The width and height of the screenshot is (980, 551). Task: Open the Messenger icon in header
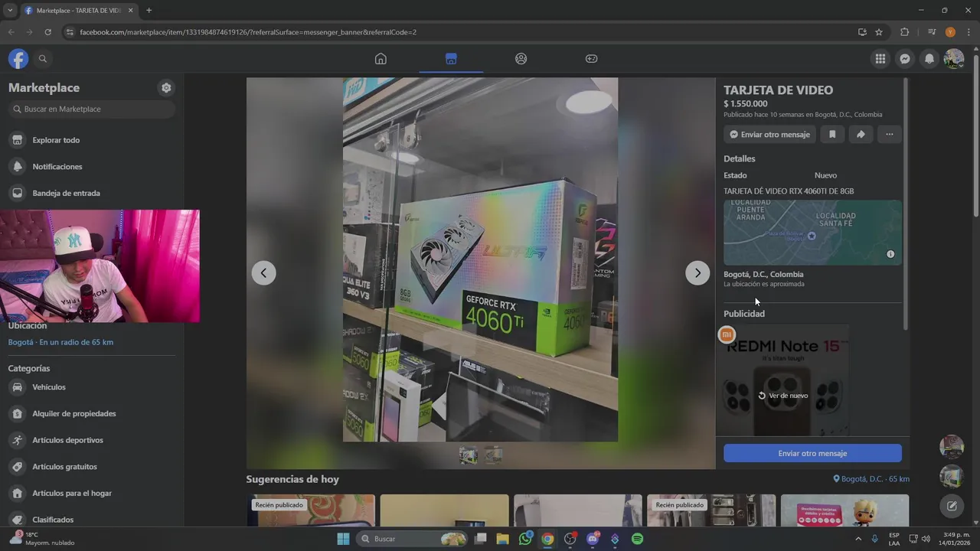click(x=905, y=59)
